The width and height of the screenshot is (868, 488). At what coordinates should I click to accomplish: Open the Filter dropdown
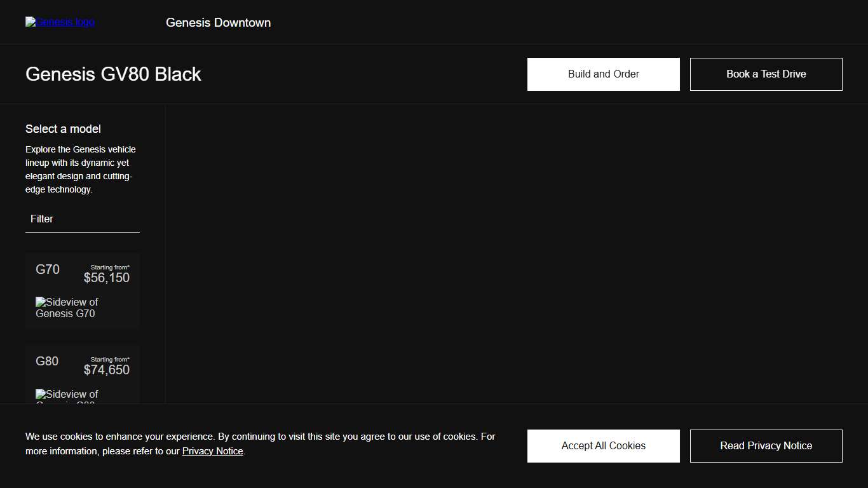pos(83,219)
